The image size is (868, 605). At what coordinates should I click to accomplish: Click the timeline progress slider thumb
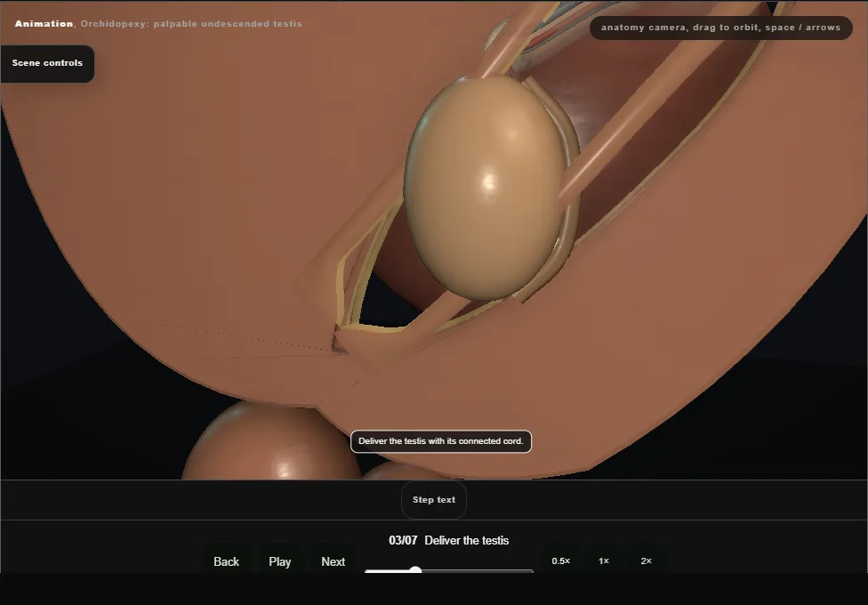tap(415, 570)
